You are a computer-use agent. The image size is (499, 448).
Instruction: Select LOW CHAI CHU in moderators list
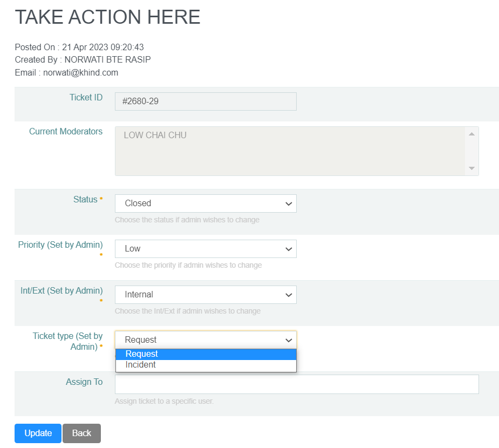(x=155, y=135)
